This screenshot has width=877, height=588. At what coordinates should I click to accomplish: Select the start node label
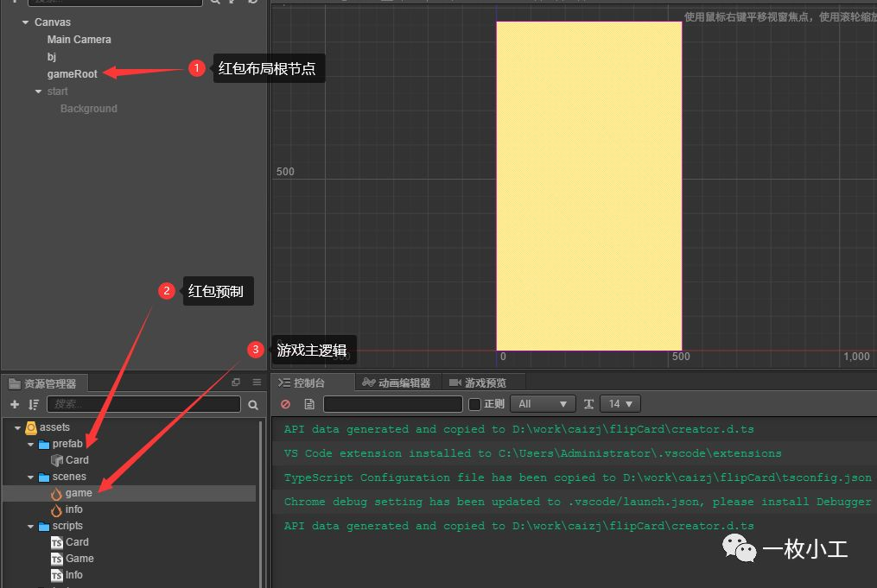(x=58, y=92)
